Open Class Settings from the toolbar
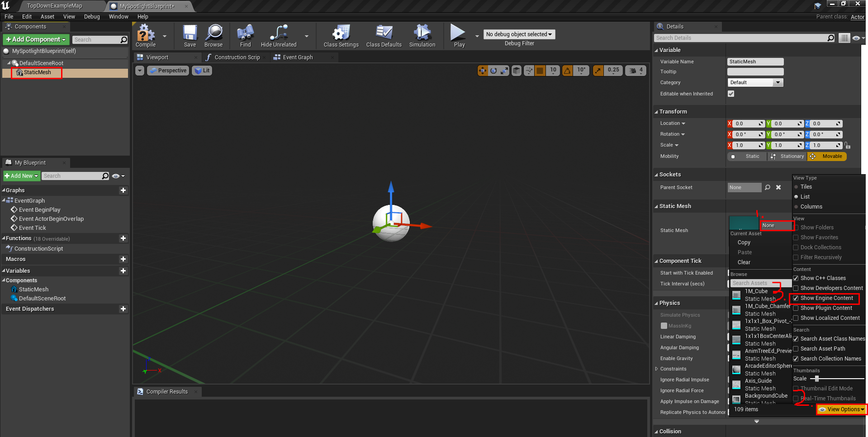Image resolution: width=868 pixels, height=437 pixels. (x=341, y=36)
